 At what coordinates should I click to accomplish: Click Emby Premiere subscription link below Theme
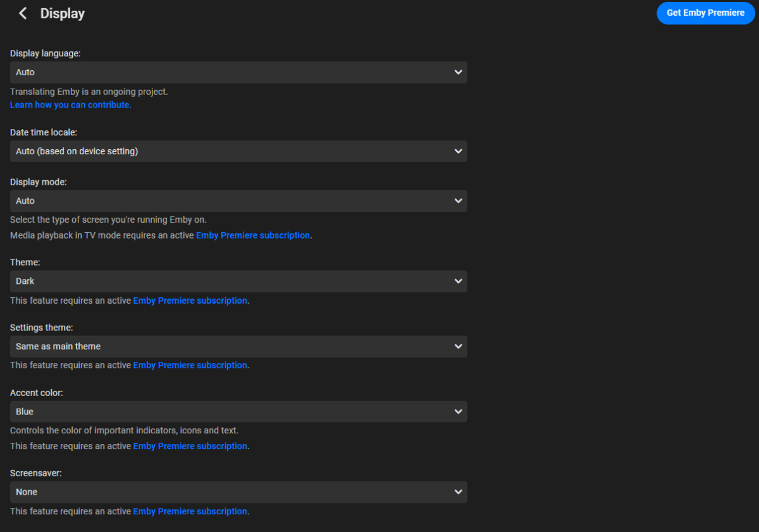(190, 300)
